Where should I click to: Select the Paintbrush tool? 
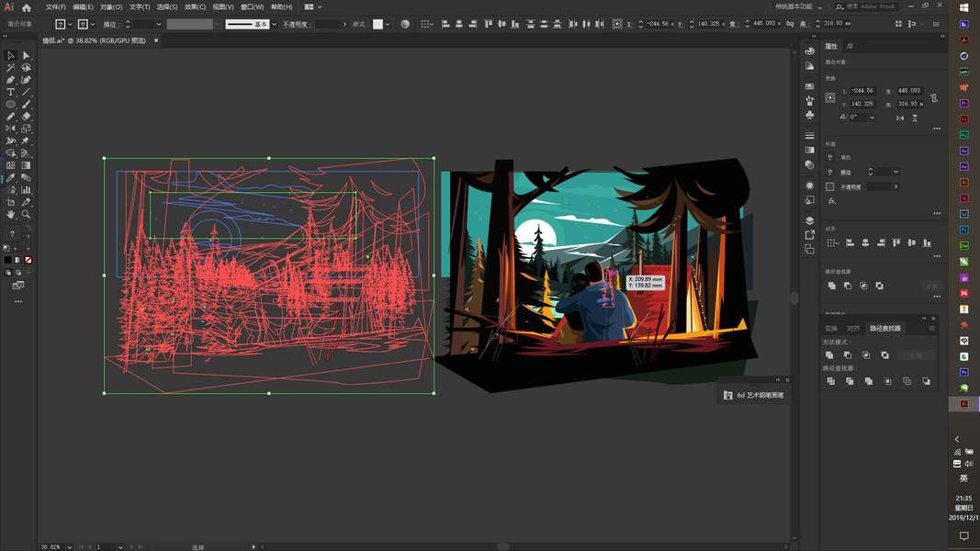[26, 105]
